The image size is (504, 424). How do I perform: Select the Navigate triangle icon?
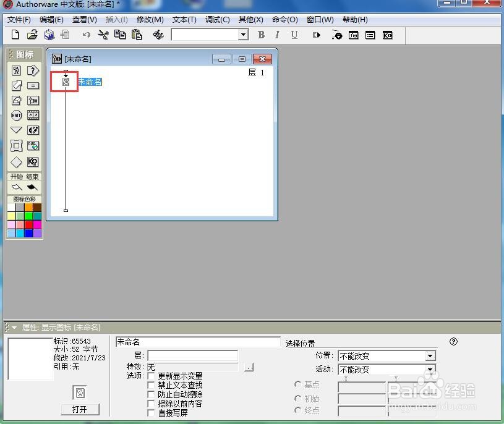[x=16, y=130]
